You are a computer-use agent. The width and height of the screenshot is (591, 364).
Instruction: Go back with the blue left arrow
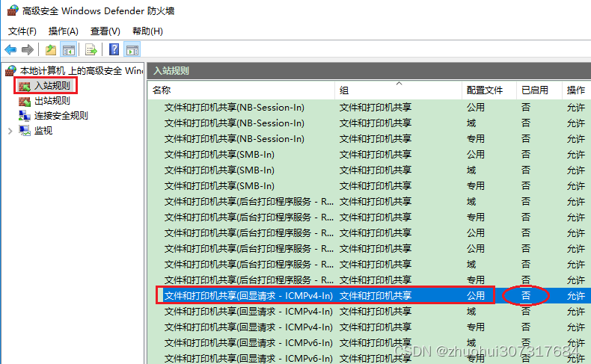coord(10,49)
